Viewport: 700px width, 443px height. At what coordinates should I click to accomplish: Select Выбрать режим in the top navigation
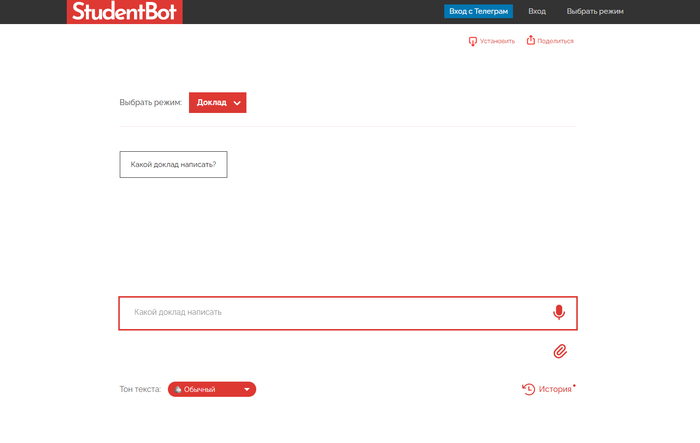(595, 11)
